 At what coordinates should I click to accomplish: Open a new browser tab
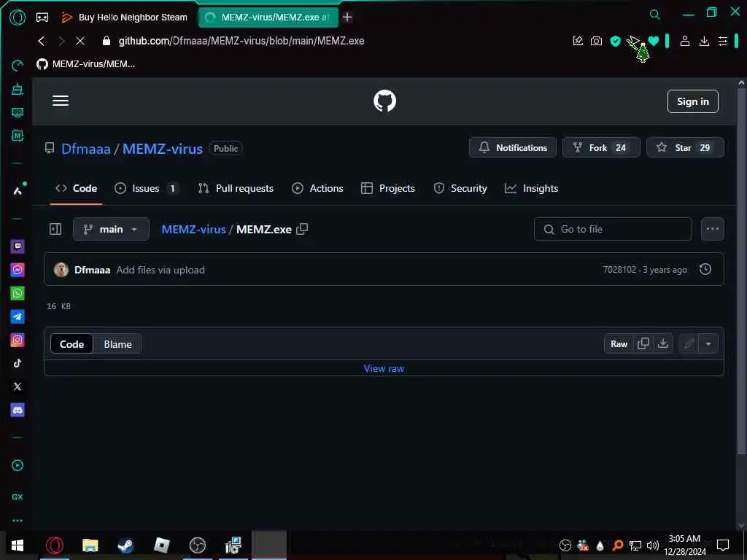point(347,17)
